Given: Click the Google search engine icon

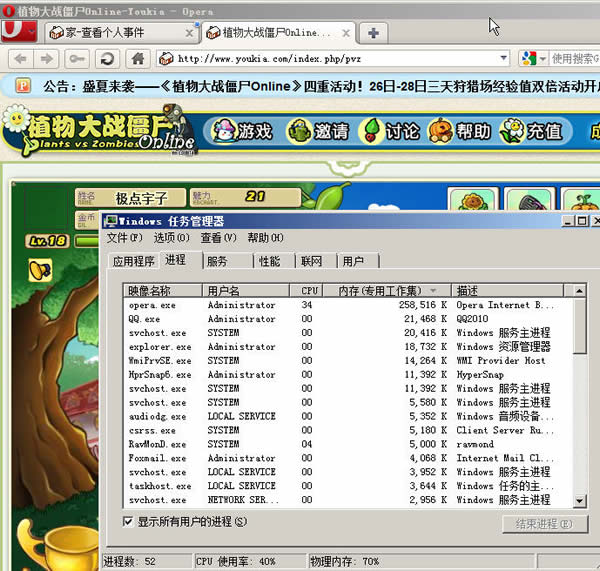Looking at the screenshot, I should [x=528, y=59].
